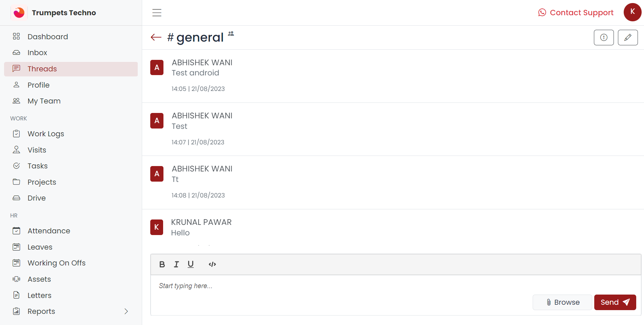This screenshot has height=325, width=644.
Task: Insert code block using code icon
Action: click(212, 264)
